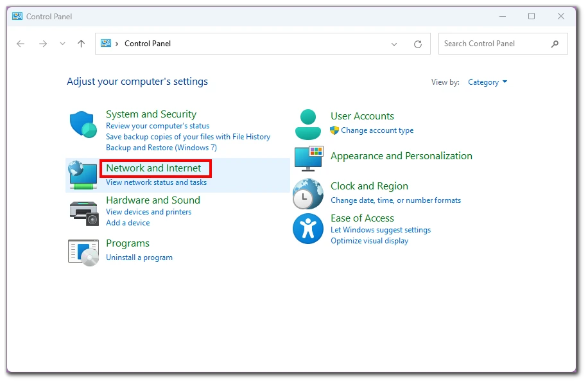Click Change account type link

[x=377, y=130]
